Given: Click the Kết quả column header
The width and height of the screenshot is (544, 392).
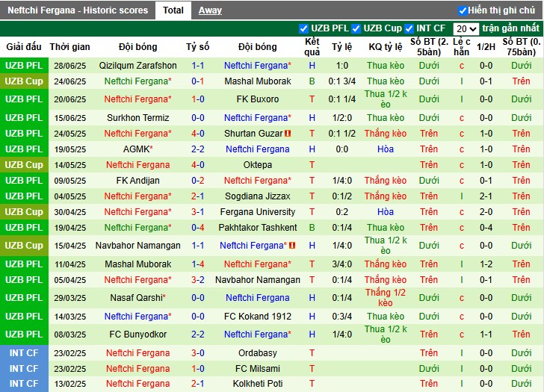Looking at the screenshot, I should coord(312,47).
